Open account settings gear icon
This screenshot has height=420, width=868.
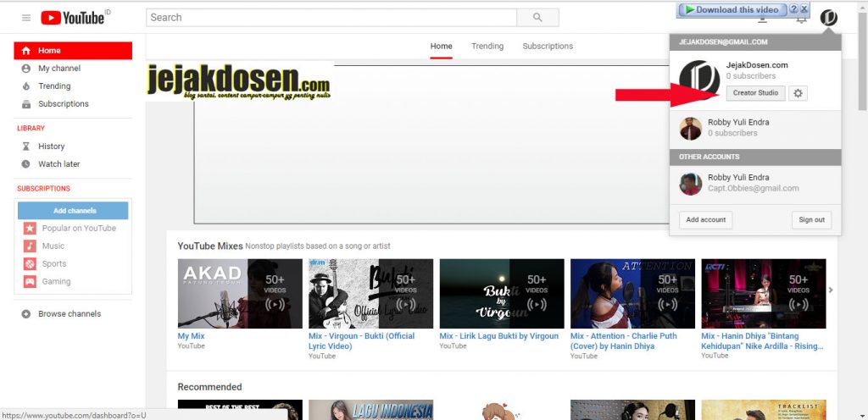coord(798,93)
